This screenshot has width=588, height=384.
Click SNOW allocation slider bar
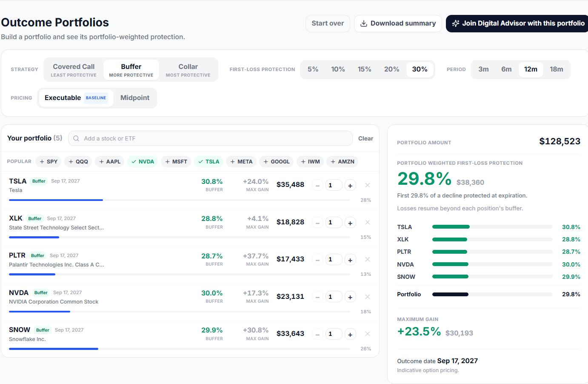click(180, 349)
